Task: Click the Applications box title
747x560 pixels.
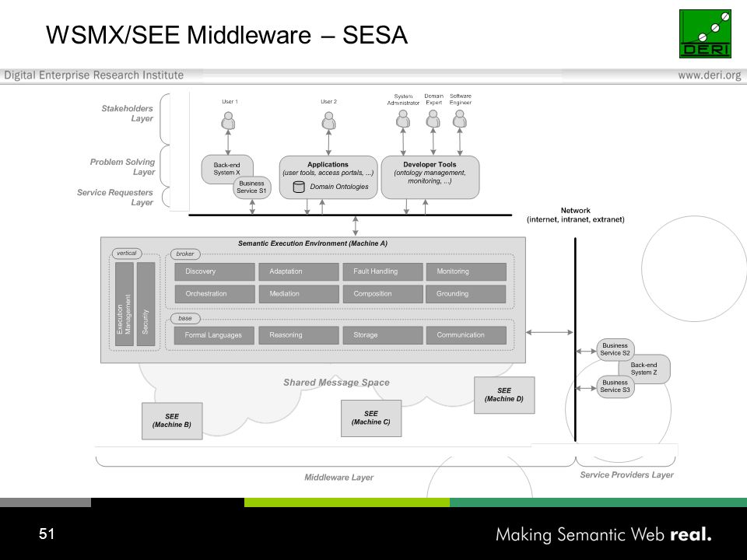Action: point(328,164)
